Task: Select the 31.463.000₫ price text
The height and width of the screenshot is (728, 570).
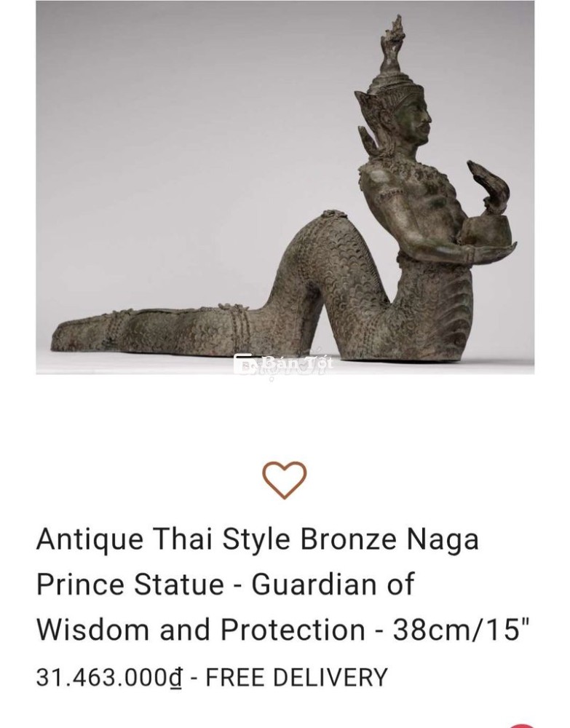Action: pos(109,677)
